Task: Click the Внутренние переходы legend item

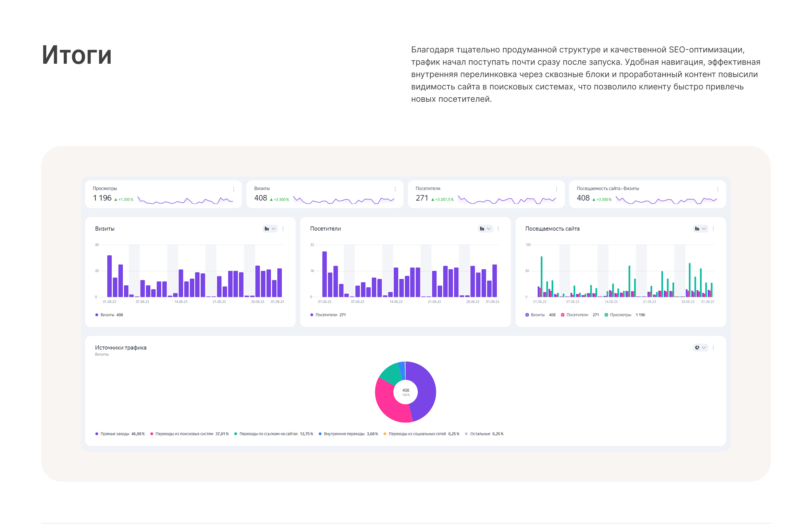Action: [344, 434]
